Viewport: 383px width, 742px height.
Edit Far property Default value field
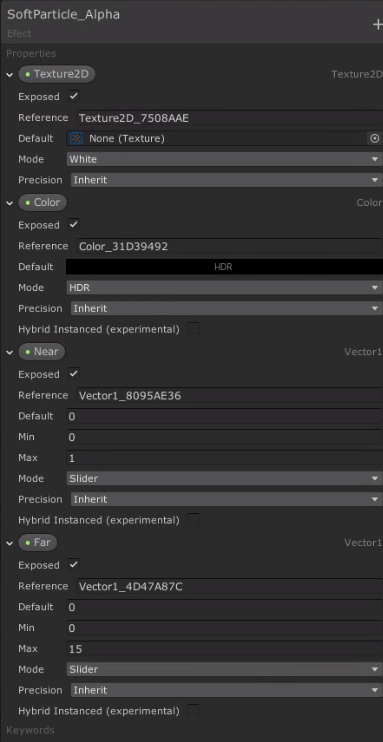point(224,607)
